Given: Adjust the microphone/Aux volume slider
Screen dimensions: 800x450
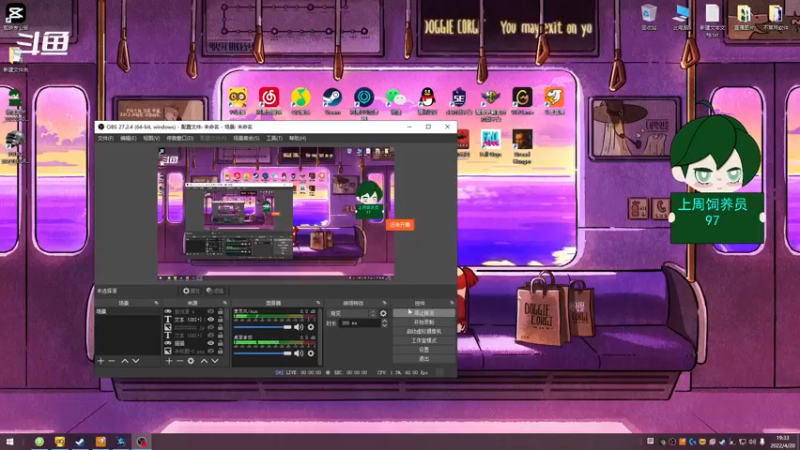Looking at the screenshot, I should click(263, 327).
